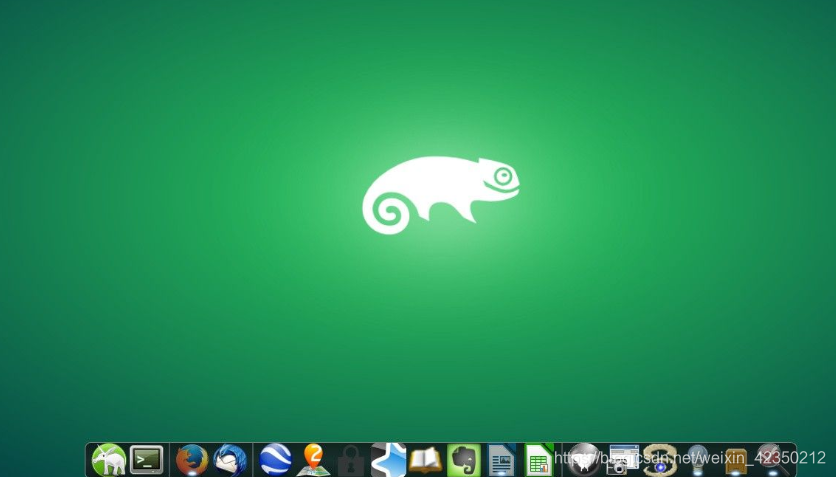836x477 pixels.
Task: Launch the open-book reader app
Action: (x=425, y=460)
